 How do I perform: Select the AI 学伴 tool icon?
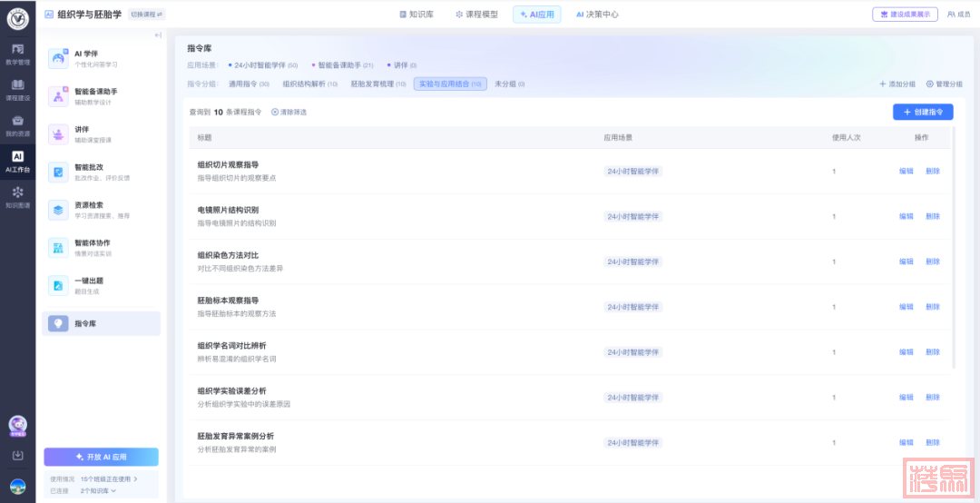59,59
